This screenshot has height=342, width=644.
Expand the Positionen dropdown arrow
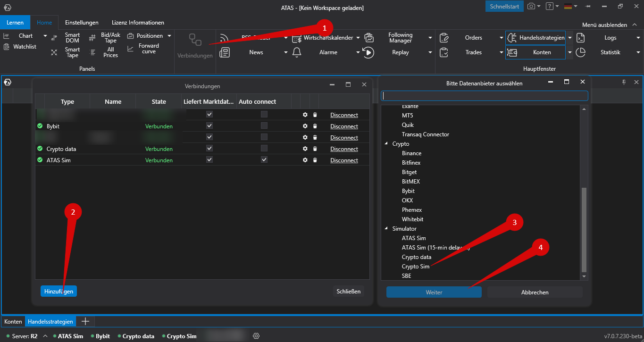tap(169, 36)
